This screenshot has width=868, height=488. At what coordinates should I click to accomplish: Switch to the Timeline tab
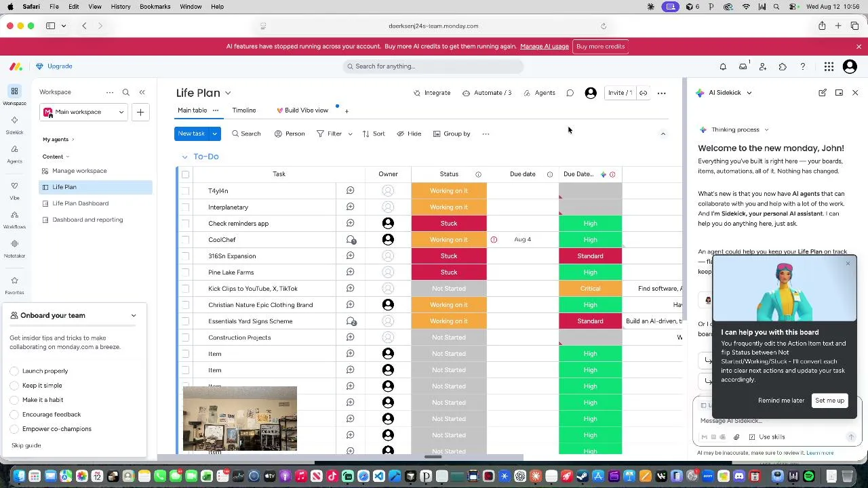[x=244, y=110]
